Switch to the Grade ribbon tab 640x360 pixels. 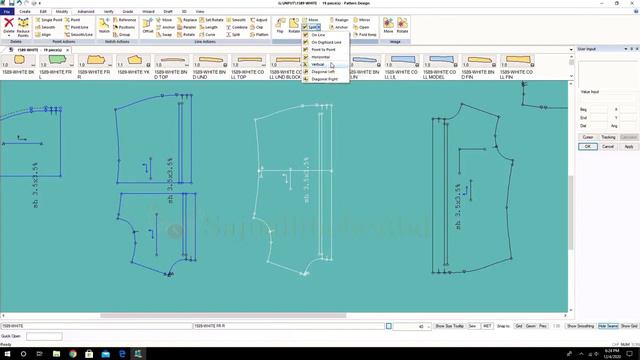[x=128, y=11]
